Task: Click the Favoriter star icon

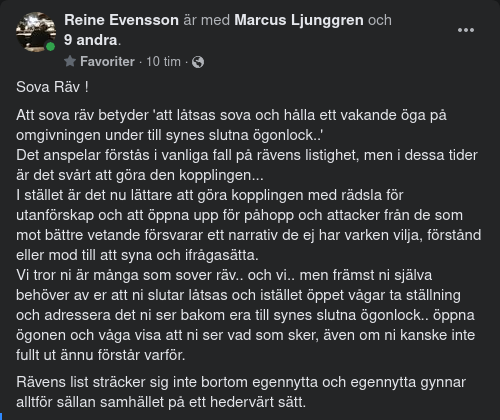Action: click(x=70, y=61)
